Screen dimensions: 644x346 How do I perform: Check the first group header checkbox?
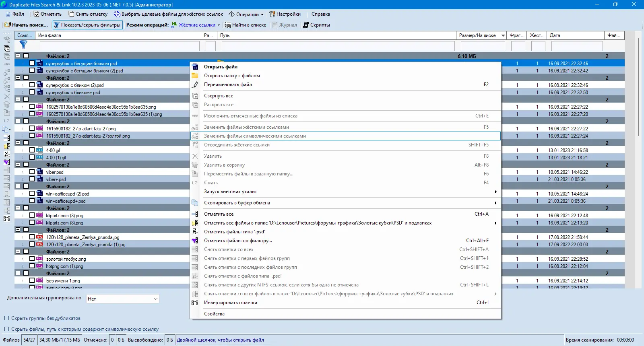(x=26, y=56)
